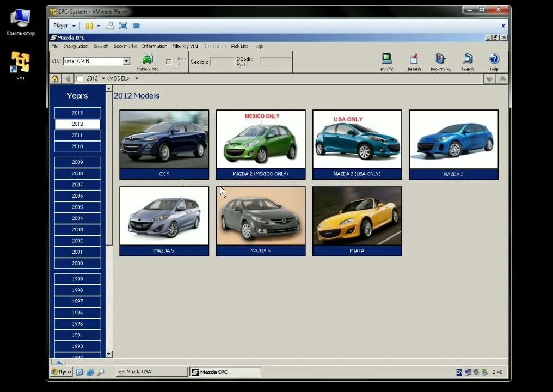The height and width of the screenshot is (392, 553).
Task: Open Bookmarks toolbar icon
Action: (x=440, y=63)
